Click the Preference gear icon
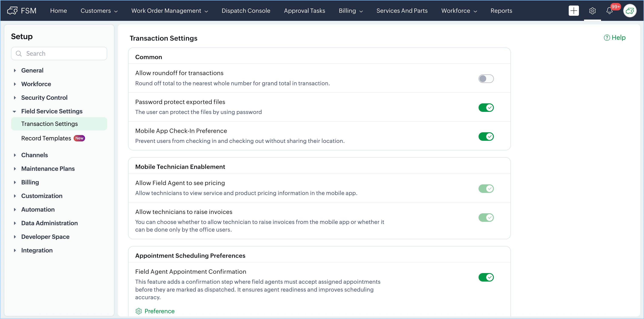 (138, 311)
